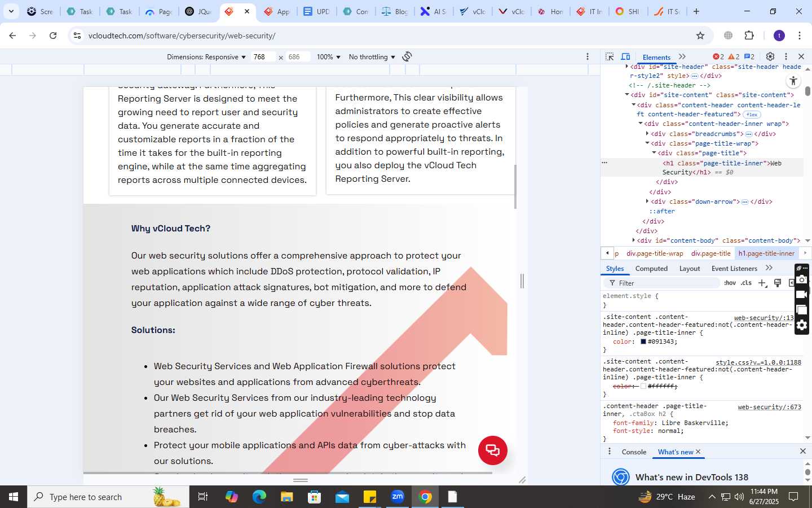Open a new browser tab

click(696, 11)
